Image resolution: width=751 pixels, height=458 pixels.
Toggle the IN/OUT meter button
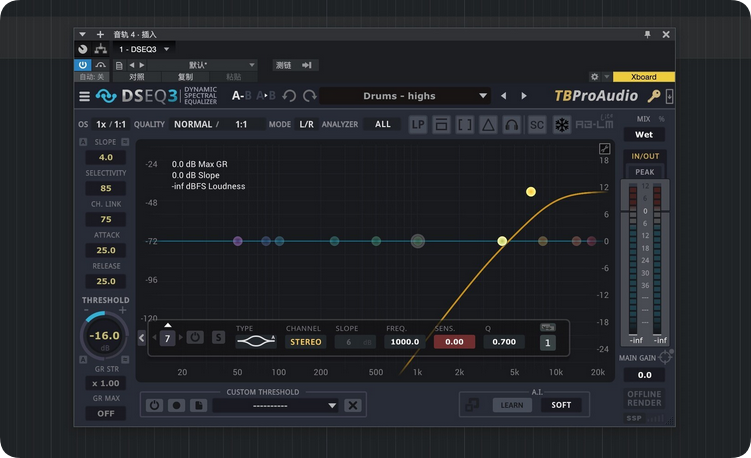pos(645,156)
